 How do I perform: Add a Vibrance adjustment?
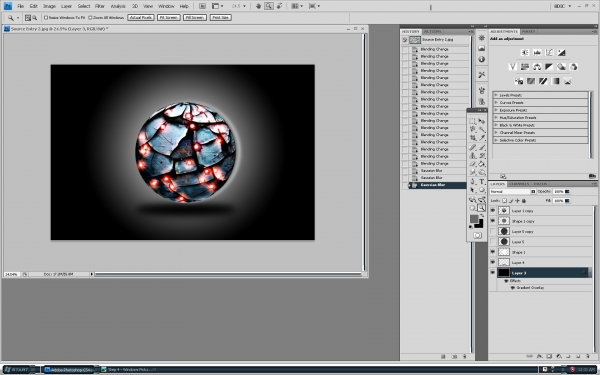(x=513, y=67)
